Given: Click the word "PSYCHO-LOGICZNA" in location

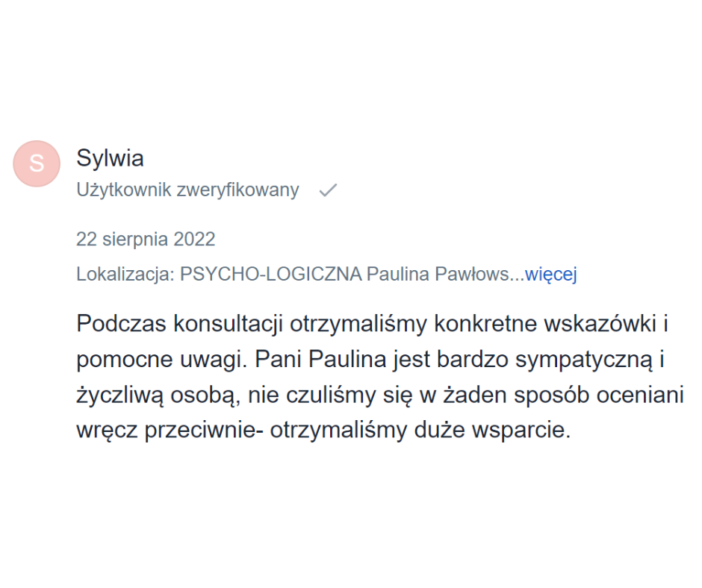Looking at the screenshot, I should pyautogui.click(x=270, y=275).
